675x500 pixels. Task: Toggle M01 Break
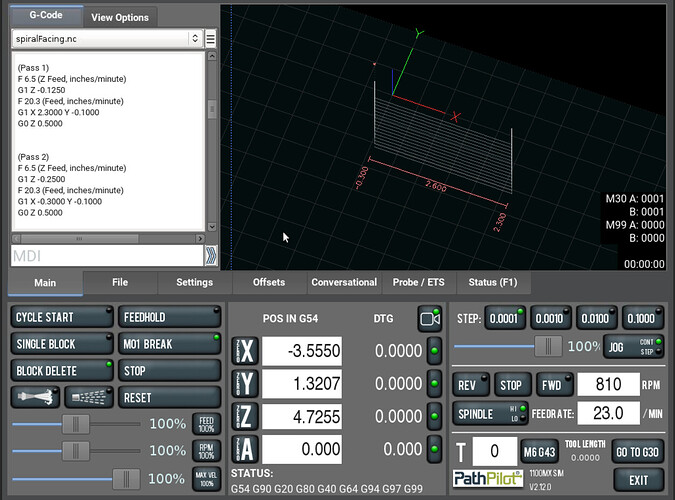tap(170, 344)
